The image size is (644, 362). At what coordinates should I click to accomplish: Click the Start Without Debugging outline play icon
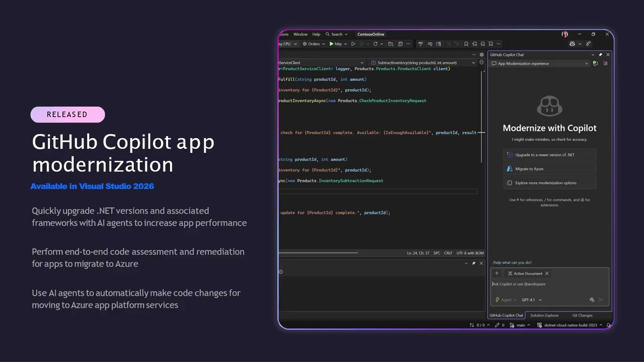coord(353,44)
